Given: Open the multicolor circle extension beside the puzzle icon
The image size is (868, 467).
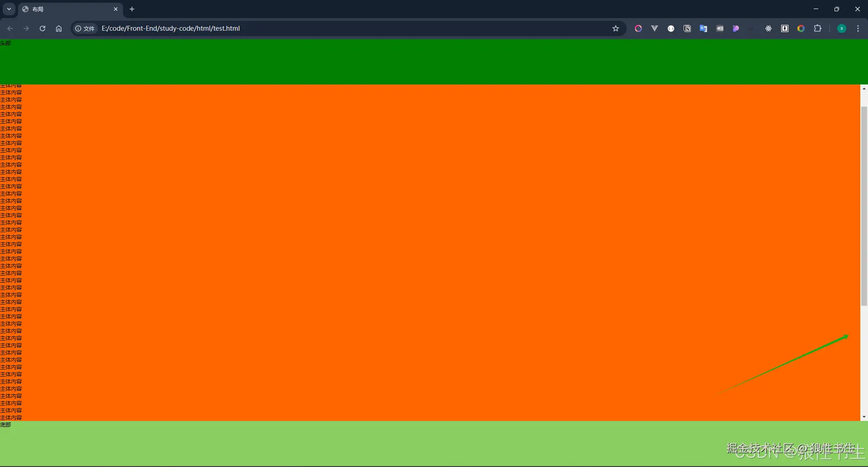Looking at the screenshot, I should [x=801, y=28].
